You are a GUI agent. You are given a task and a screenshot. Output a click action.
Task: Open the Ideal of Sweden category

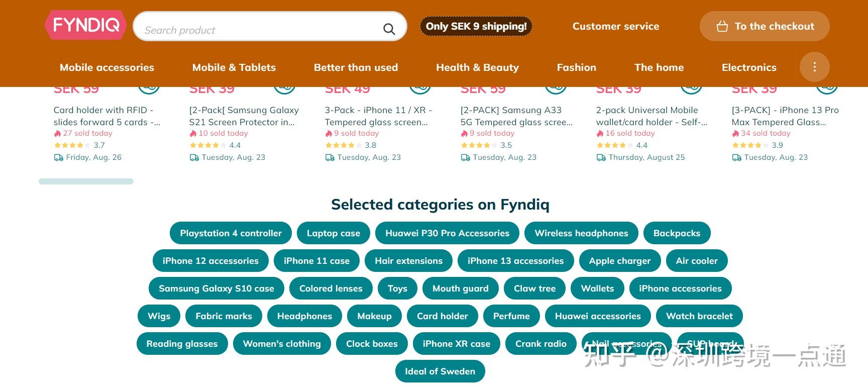[440, 371]
